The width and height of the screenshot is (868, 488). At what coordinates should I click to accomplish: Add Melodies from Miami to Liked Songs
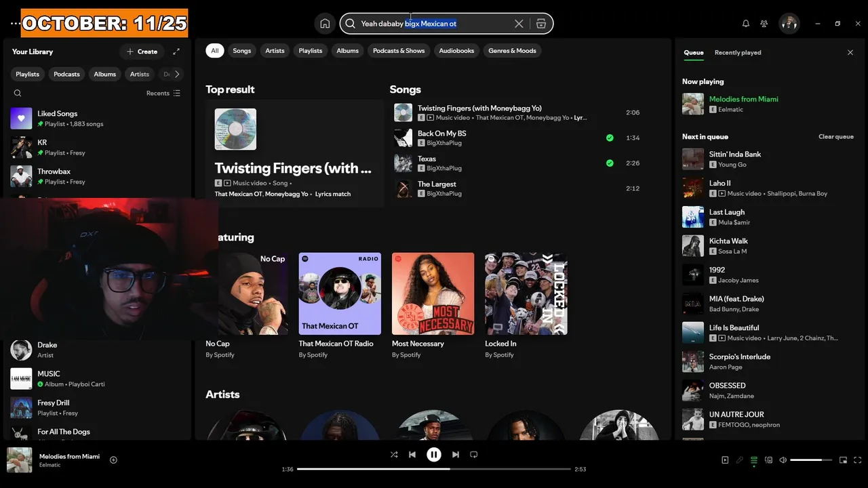pos(113,460)
